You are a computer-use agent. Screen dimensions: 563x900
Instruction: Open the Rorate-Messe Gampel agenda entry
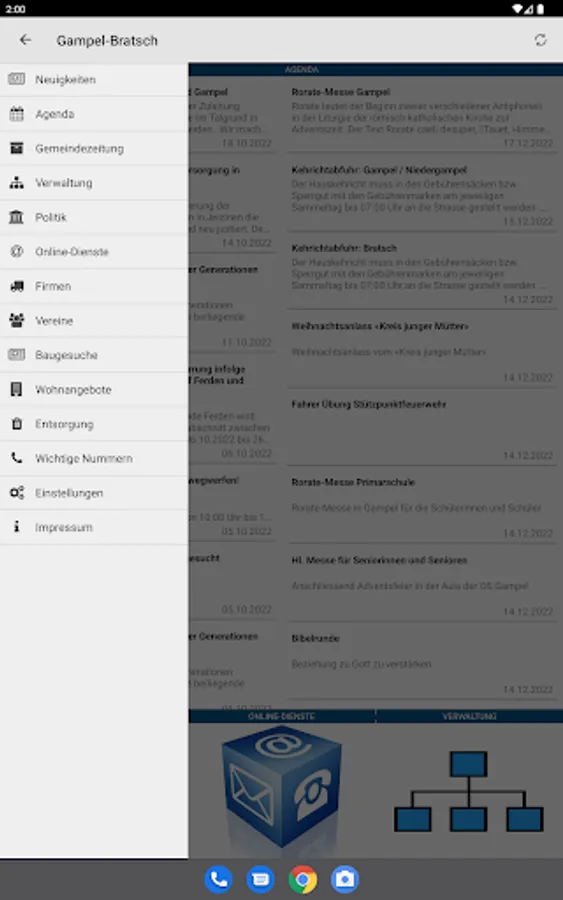pos(422,117)
